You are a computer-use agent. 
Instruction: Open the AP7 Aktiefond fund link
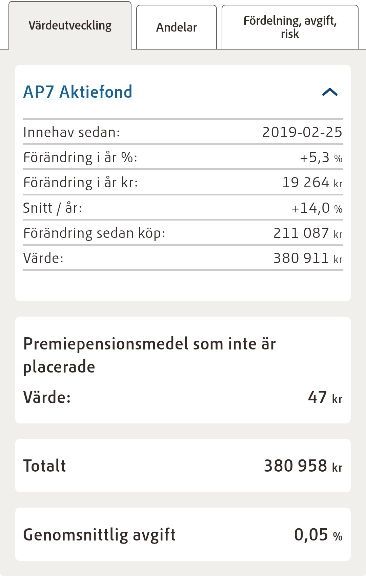[x=78, y=92]
